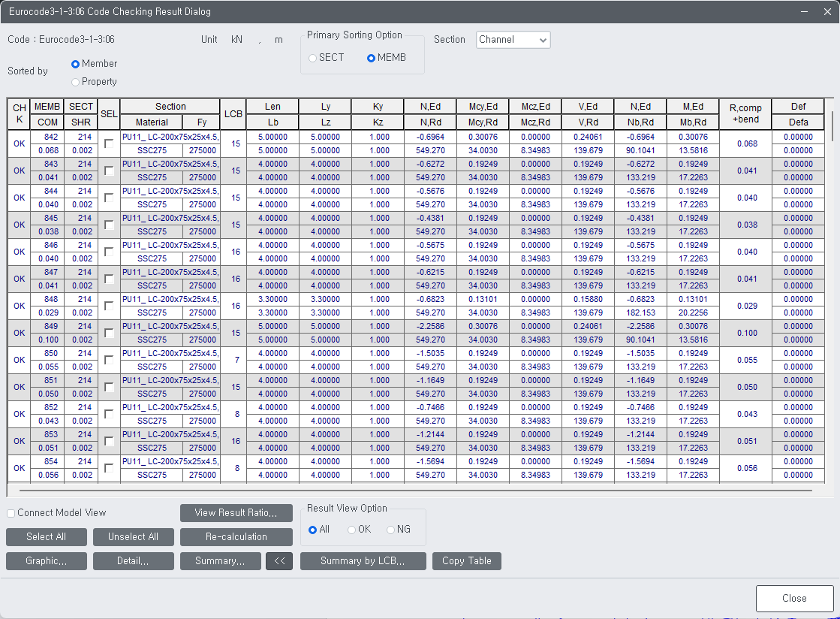
Task: Open the View Result Ratio dialog
Action: pyautogui.click(x=236, y=512)
